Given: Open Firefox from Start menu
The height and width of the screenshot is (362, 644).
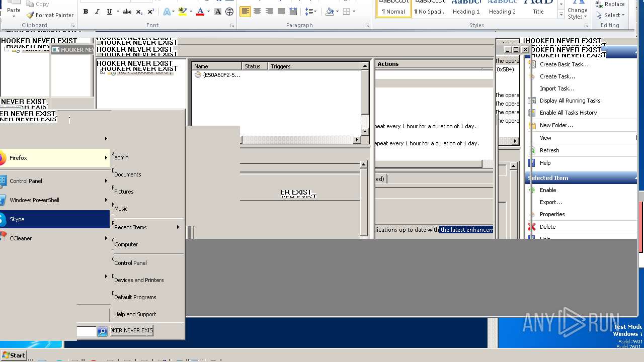Looking at the screenshot, I should click(54, 158).
